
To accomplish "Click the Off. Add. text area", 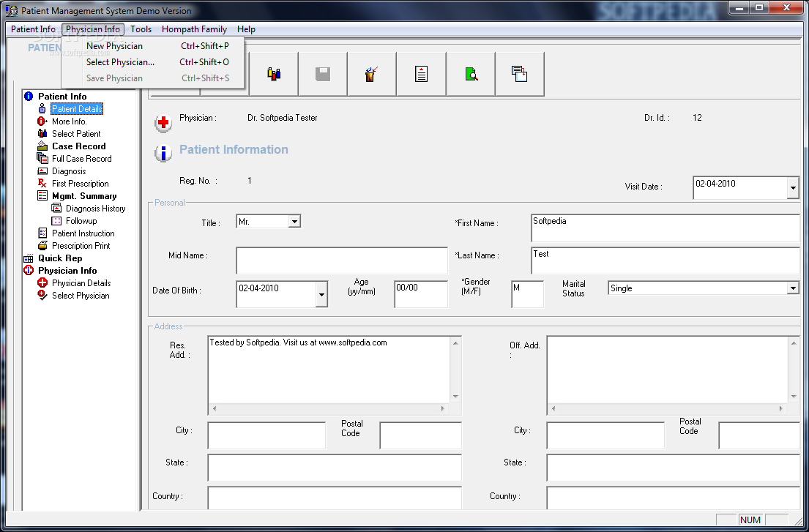I will point(668,370).
